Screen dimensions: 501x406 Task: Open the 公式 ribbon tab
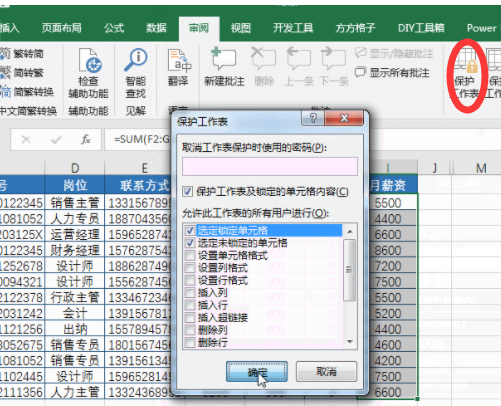point(114,28)
